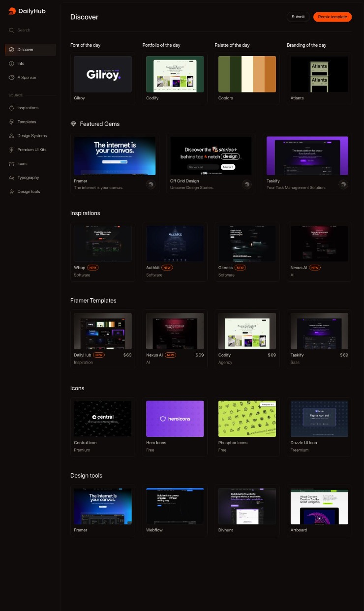Open the Nexus AI inspiration thumbnail
The image size is (364, 611).
coord(319,244)
